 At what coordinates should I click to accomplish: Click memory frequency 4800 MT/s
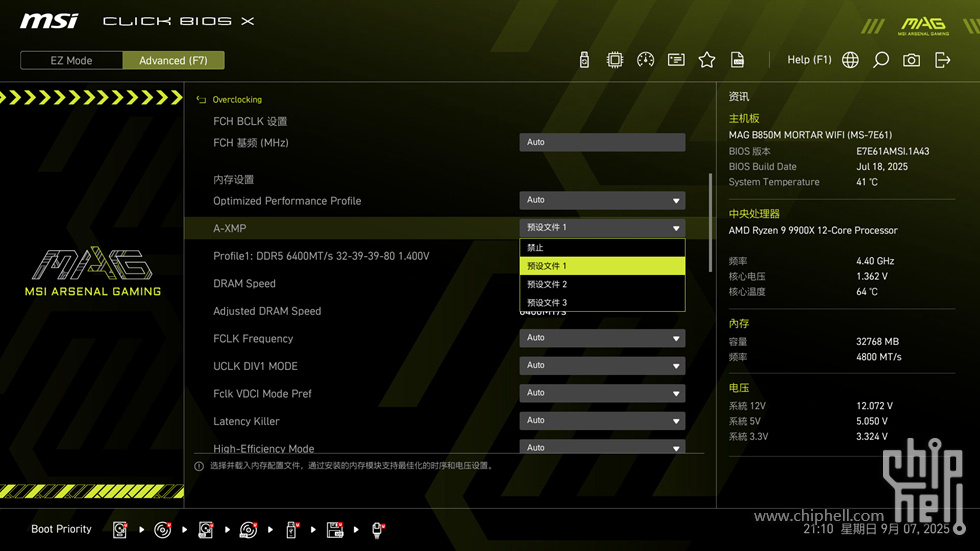879,357
